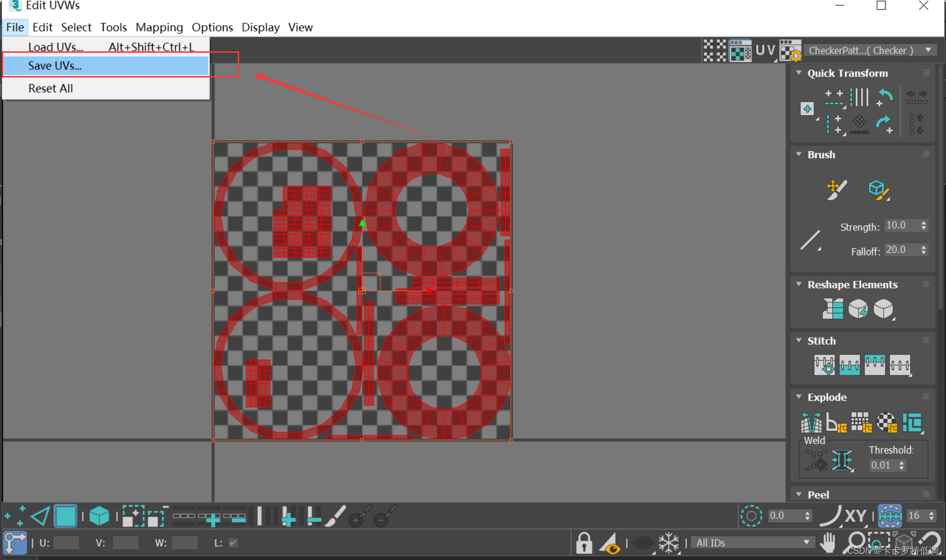Open the All IDs material dropdown
This screenshot has height=560, width=946.
(752, 543)
